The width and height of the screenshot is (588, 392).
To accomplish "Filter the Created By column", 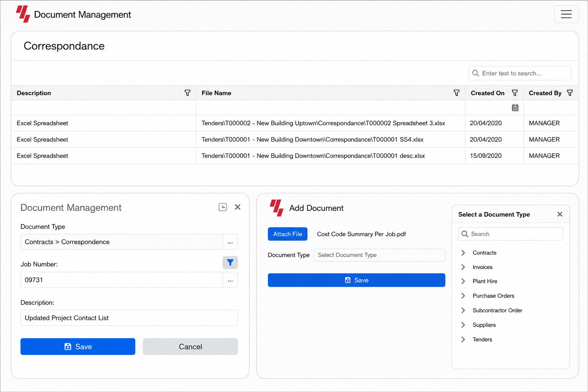I will [x=570, y=93].
